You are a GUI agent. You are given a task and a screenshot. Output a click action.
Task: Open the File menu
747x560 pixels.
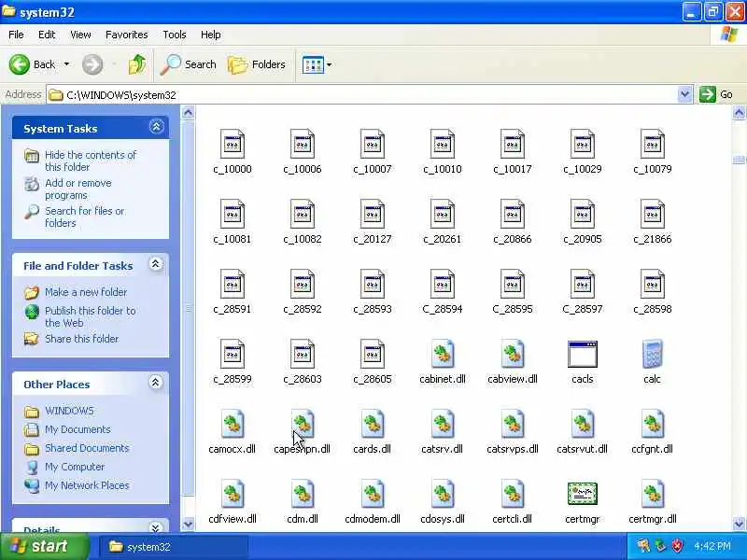click(x=16, y=35)
